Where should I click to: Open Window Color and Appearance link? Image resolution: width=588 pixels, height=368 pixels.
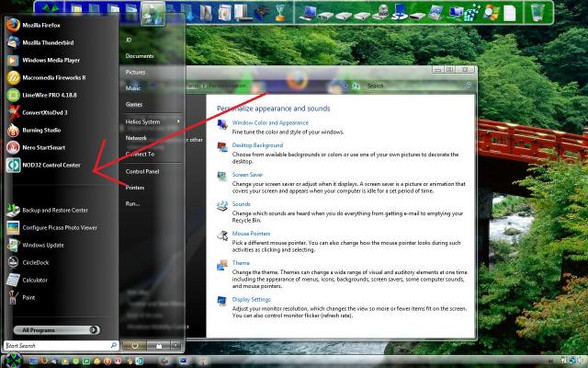tap(270, 122)
